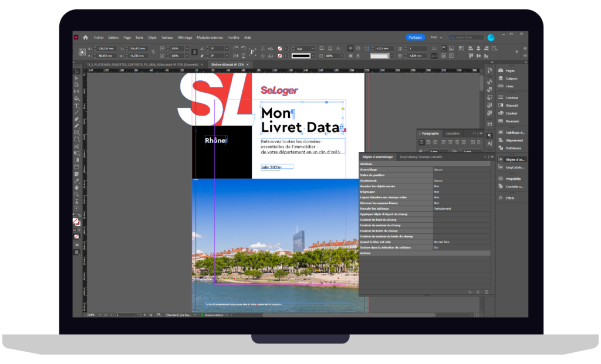Screen dimensions: 601x364
Task: Click the black stroke weight preview swatch
Action: tap(301, 56)
